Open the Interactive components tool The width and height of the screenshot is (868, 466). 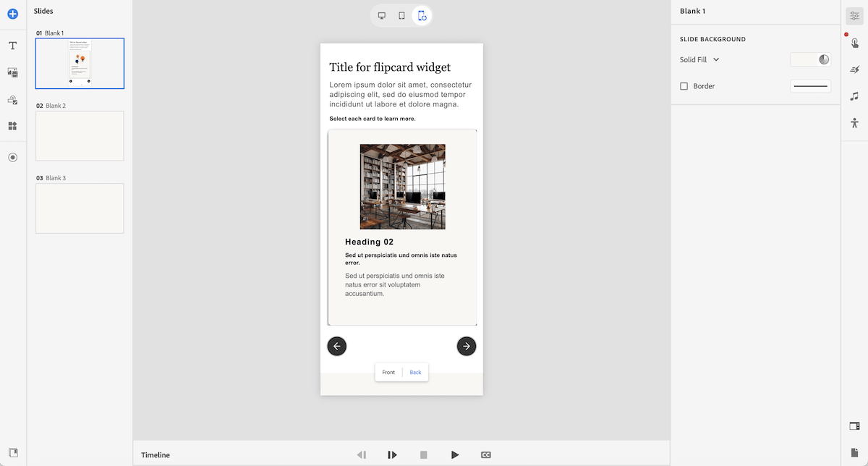tap(12, 100)
